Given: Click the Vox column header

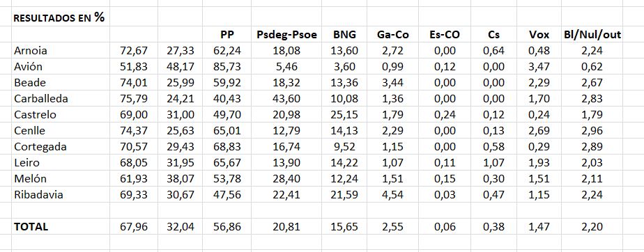Looking at the screenshot, I should point(539,35).
